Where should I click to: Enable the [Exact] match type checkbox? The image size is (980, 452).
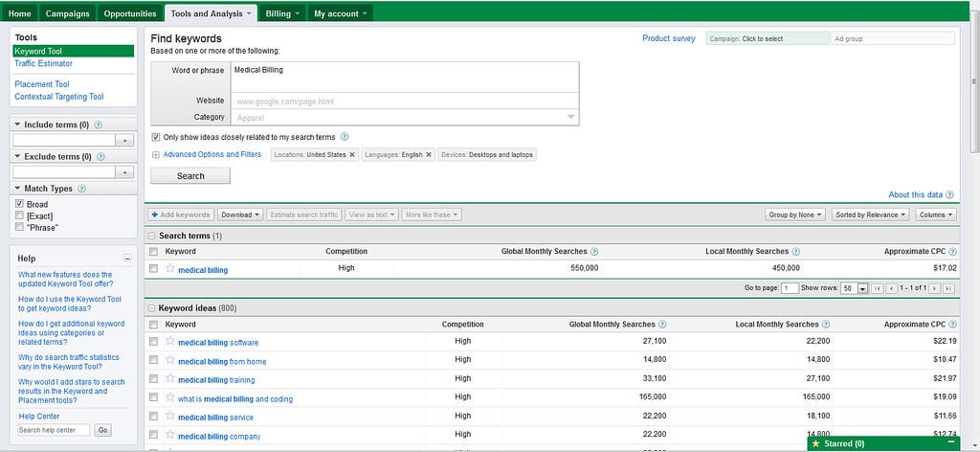tap(19, 215)
